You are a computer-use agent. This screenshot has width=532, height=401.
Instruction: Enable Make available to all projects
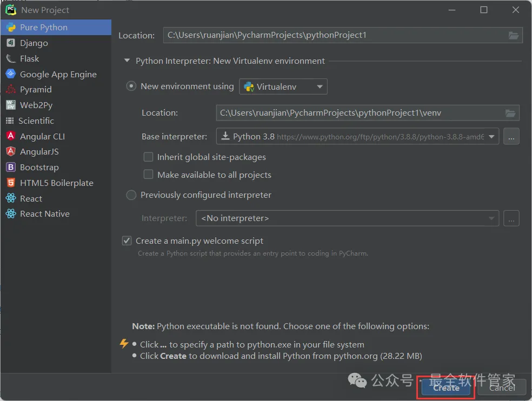(x=148, y=175)
